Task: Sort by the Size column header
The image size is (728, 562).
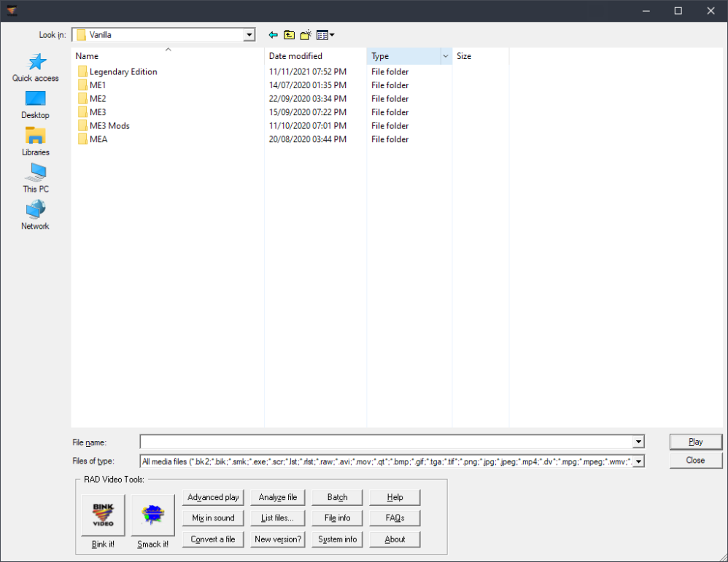Action: point(481,56)
